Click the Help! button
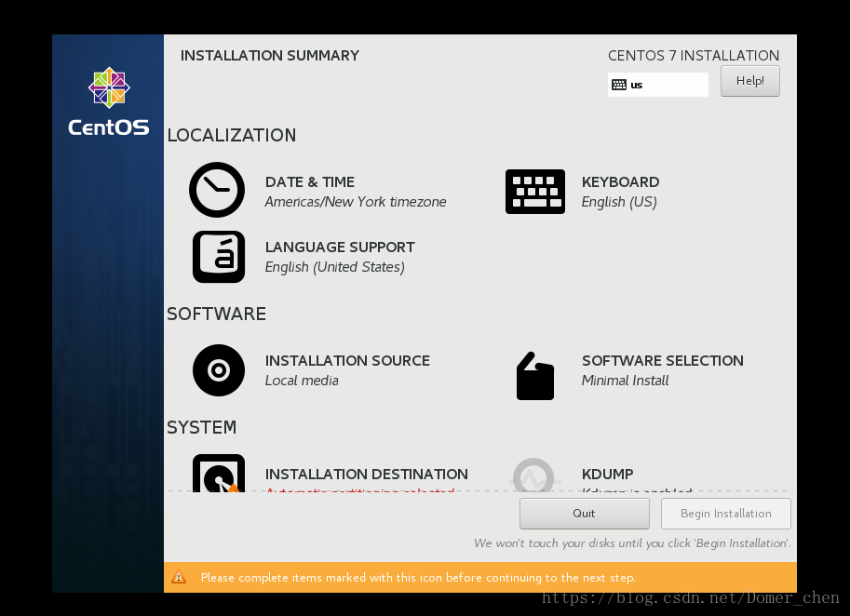 click(750, 81)
